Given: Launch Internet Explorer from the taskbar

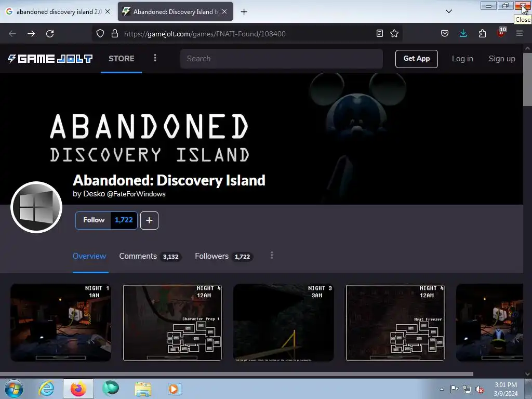Looking at the screenshot, I should tap(46, 389).
